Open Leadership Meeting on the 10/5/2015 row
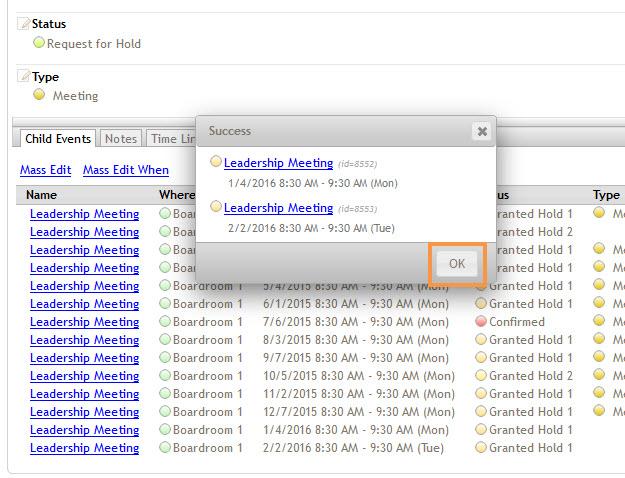Screen dimensions: 625x478 85,376
